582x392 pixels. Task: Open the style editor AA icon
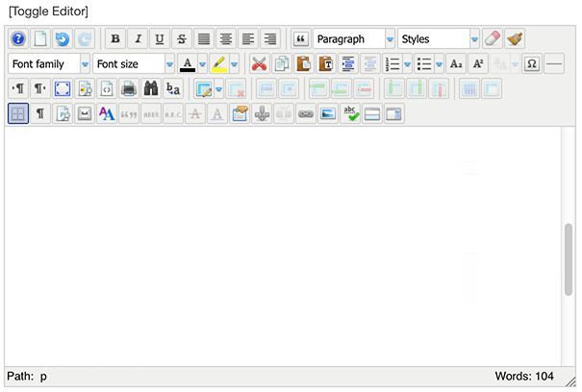107,113
